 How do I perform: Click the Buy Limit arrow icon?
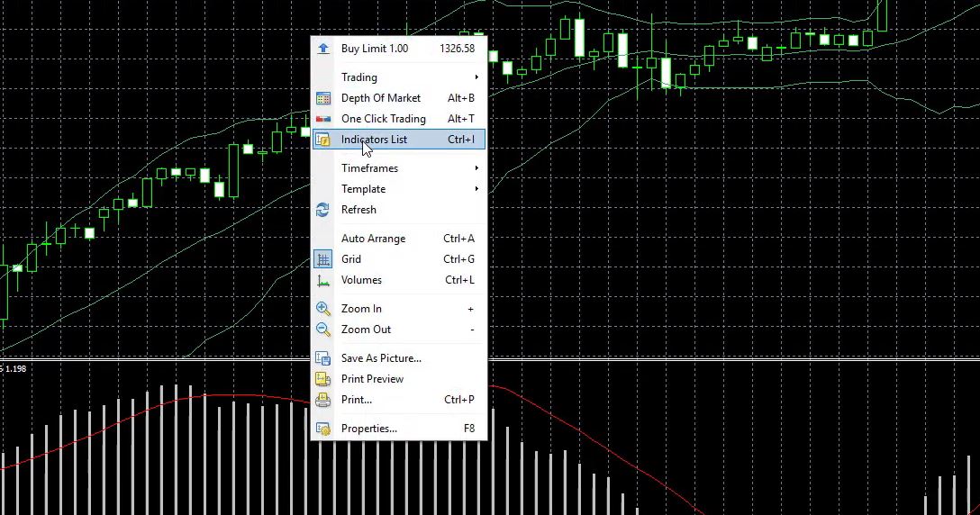pyautogui.click(x=323, y=49)
